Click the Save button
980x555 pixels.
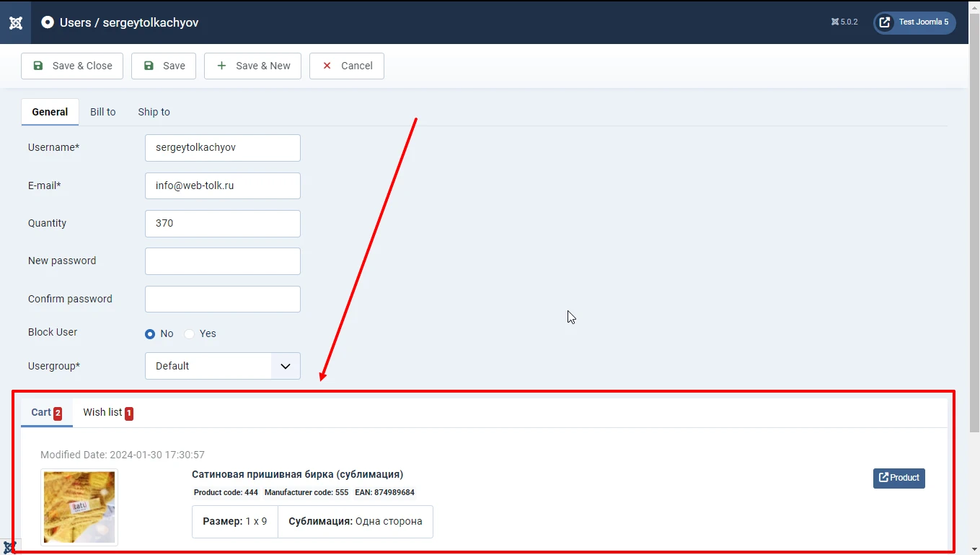[164, 66]
